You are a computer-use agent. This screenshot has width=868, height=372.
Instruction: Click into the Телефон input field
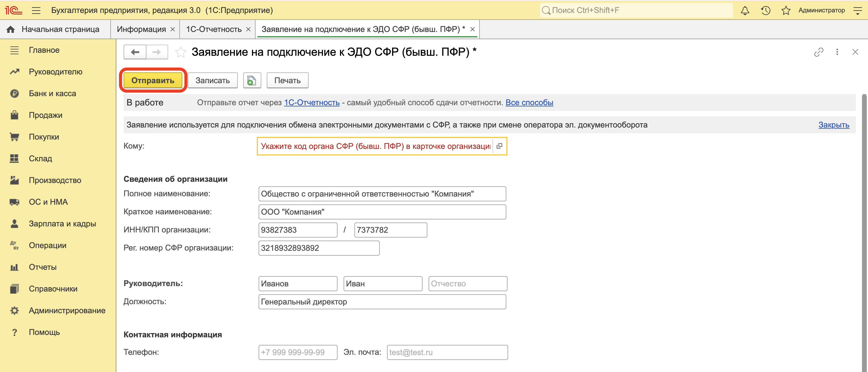point(297,352)
